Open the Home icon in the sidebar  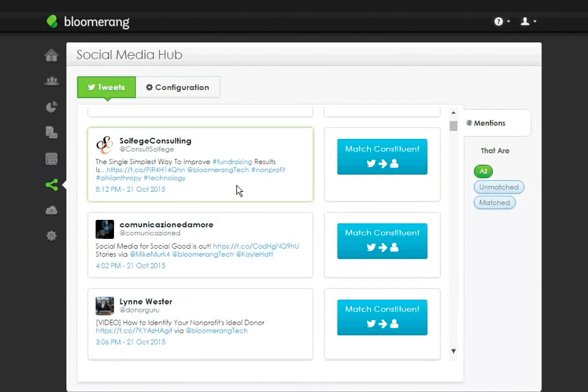point(51,55)
